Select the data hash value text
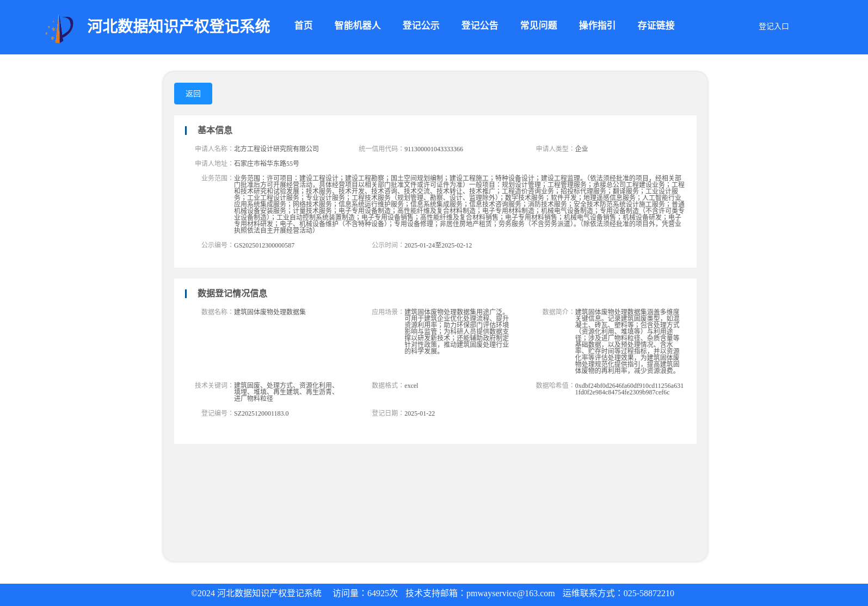Screen dimensions: 868x606 point(629,389)
